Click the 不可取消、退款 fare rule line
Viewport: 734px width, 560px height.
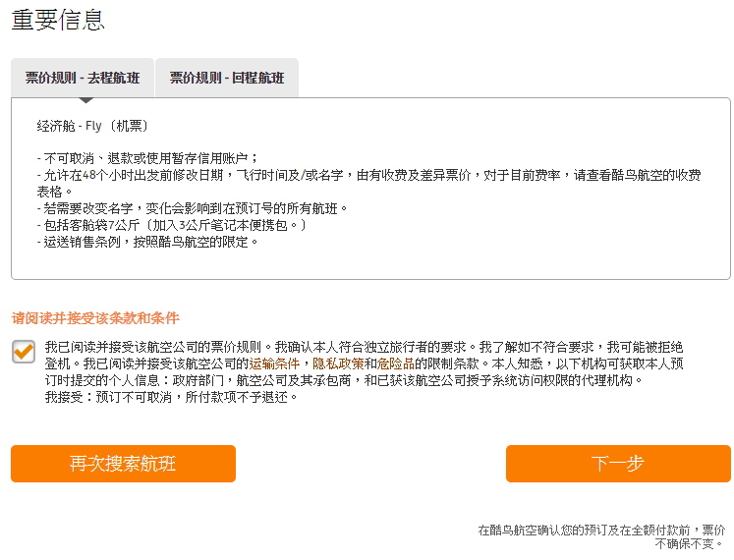145,157
